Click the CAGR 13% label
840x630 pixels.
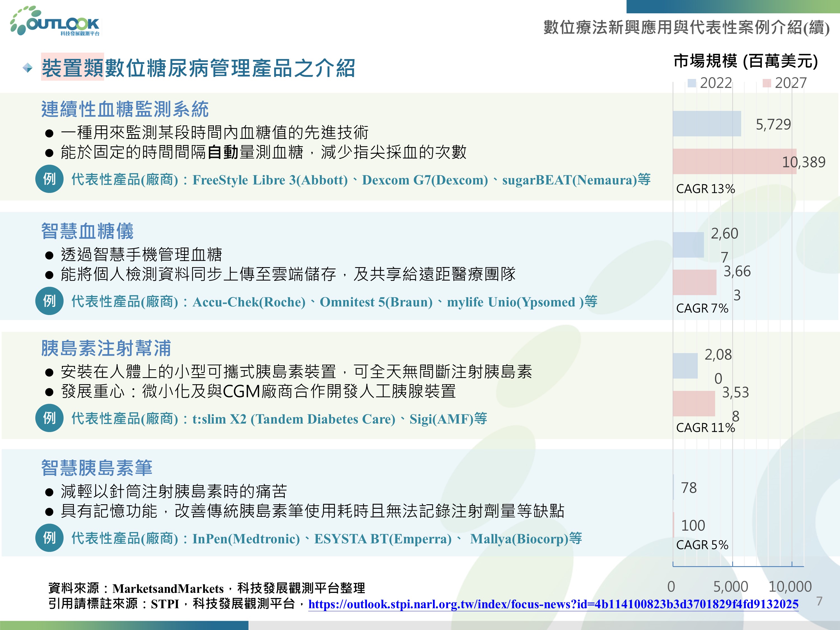(x=705, y=189)
